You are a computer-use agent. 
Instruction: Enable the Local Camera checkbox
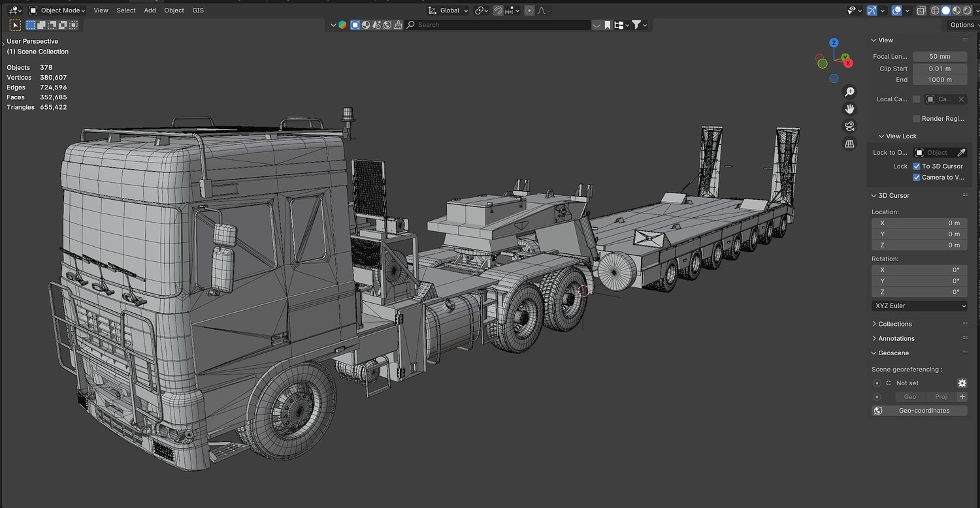click(917, 99)
